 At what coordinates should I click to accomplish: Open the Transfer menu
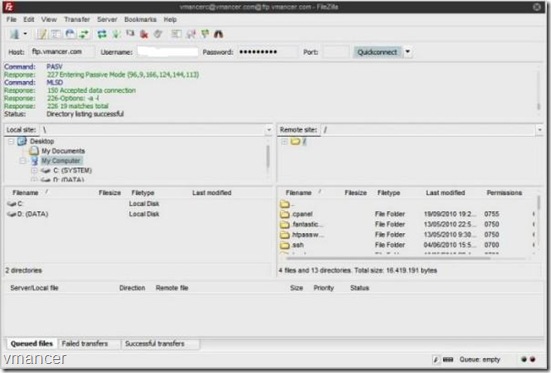[x=77, y=19]
